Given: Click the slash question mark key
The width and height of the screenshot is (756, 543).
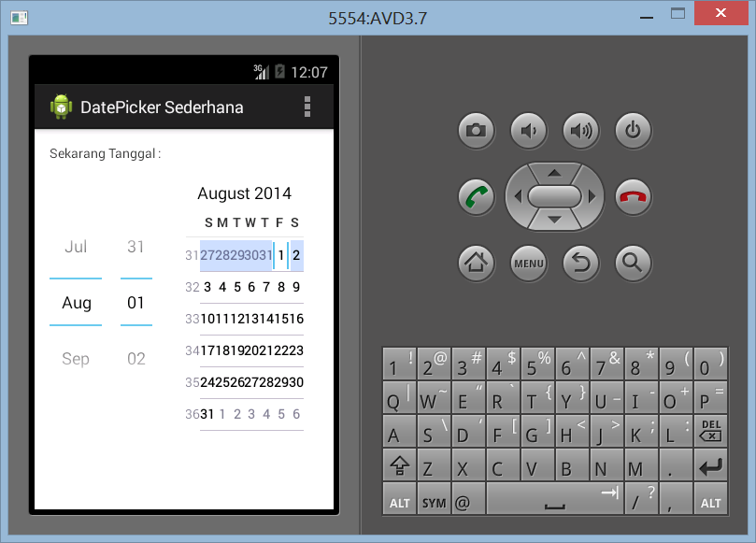Looking at the screenshot, I should [x=641, y=499].
